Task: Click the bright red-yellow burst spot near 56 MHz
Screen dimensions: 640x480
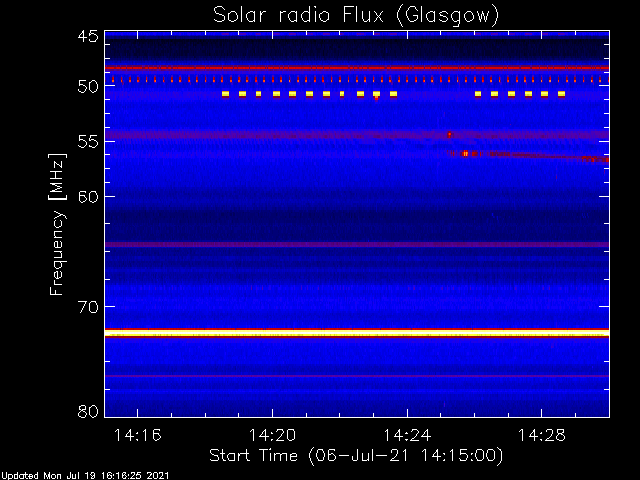Action: click(x=465, y=153)
